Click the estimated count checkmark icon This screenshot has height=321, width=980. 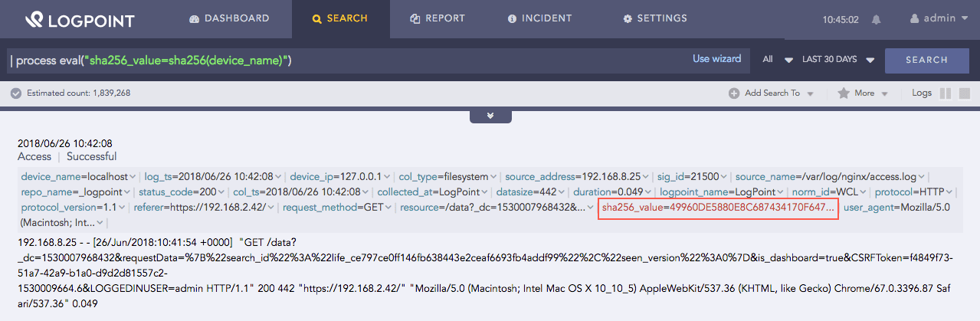[x=15, y=93]
